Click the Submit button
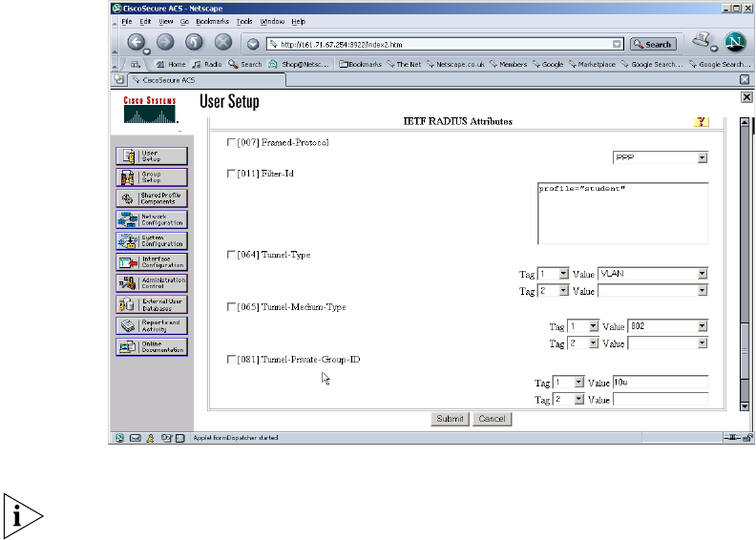The width and height of the screenshot is (756, 540). tap(450, 419)
